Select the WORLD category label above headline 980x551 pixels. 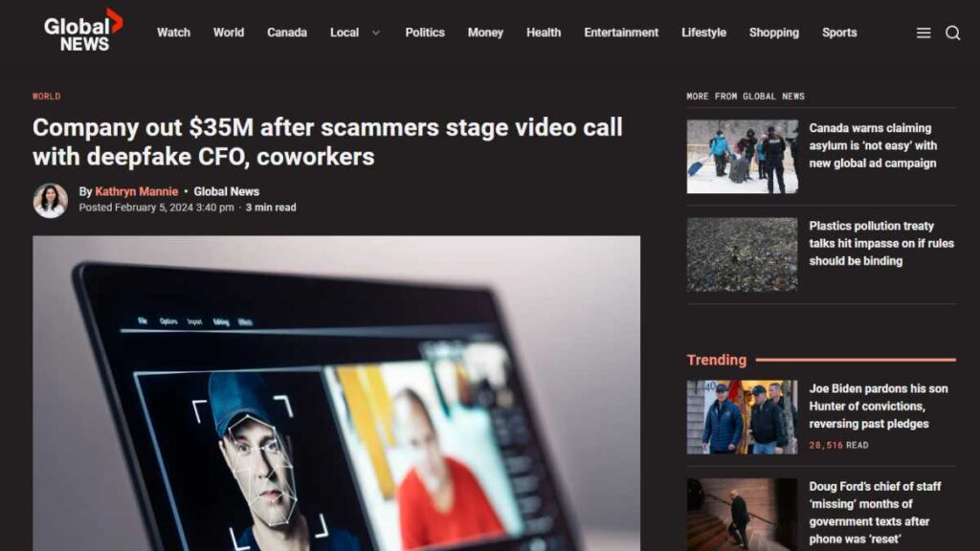46,97
